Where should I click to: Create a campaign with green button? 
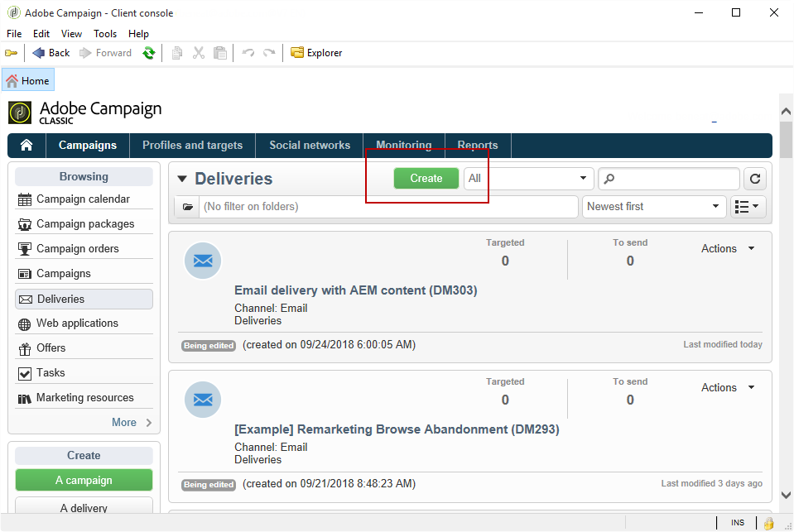pyautogui.click(x=84, y=480)
